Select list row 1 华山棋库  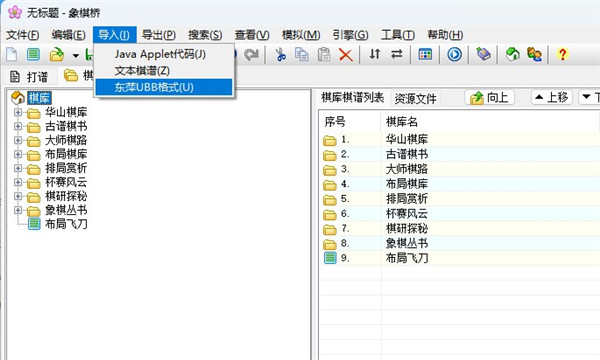[x=460, y=140]
